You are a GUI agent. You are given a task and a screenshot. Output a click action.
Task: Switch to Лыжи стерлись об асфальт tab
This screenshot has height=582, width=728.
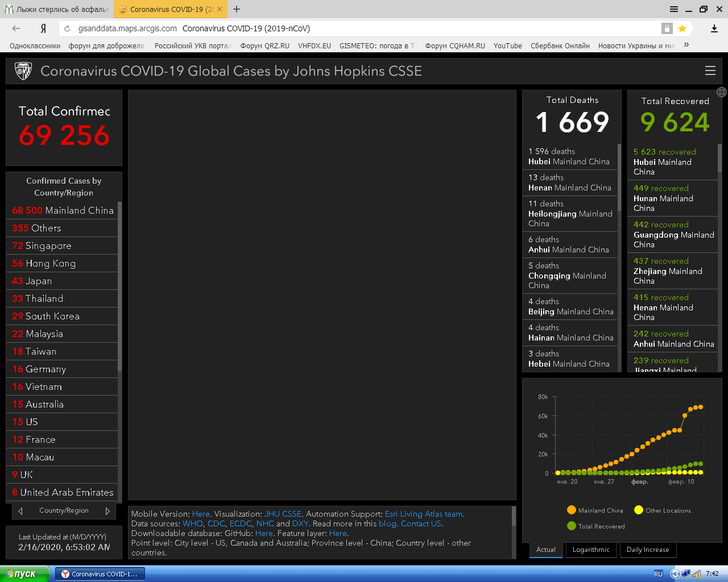(x=57, y=9)
